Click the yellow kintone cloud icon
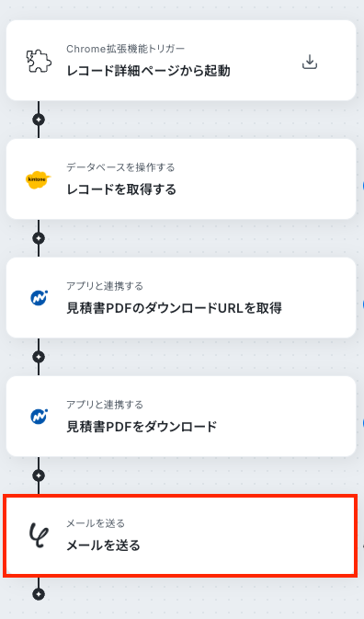364x619 pixels. pyautogui.click(x=39, y=179)
